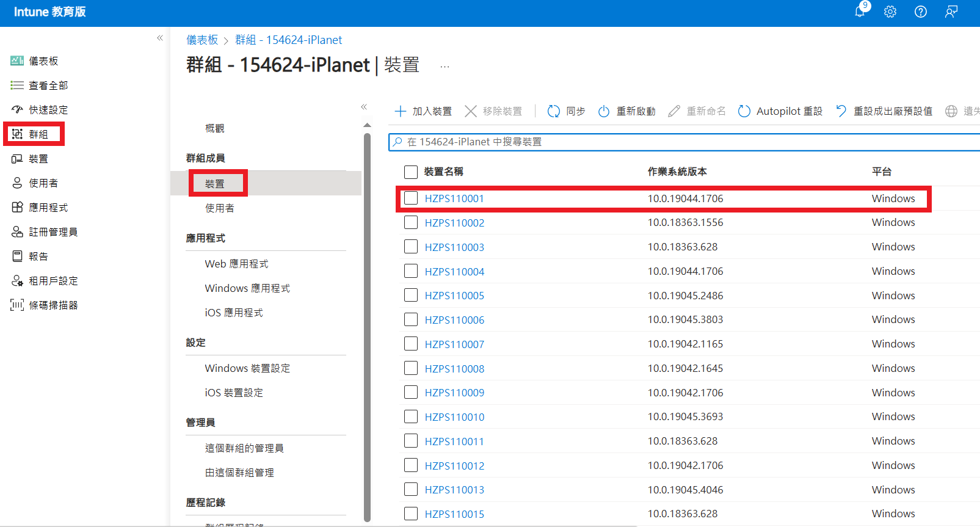The image size is (980, 527).
Task: Open 使用者 under group members (群組成員)
Action: pyautogui.click(x=220, y=208)
